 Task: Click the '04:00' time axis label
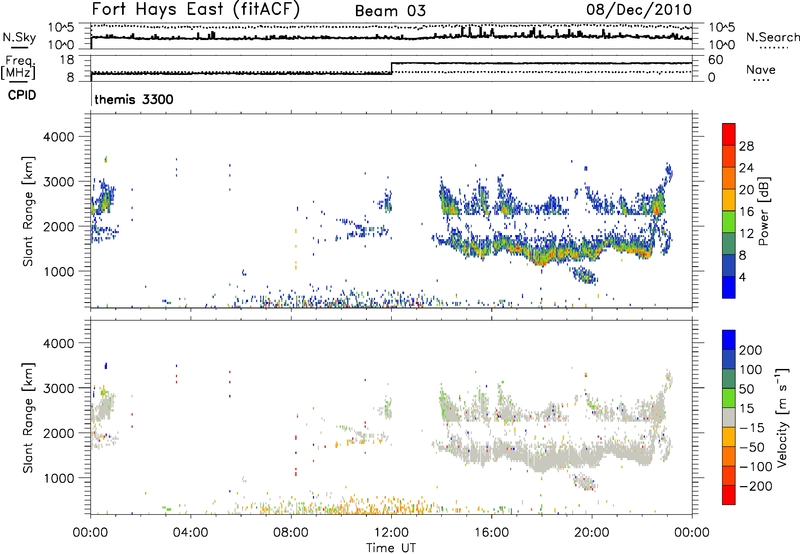coord(190,533)
